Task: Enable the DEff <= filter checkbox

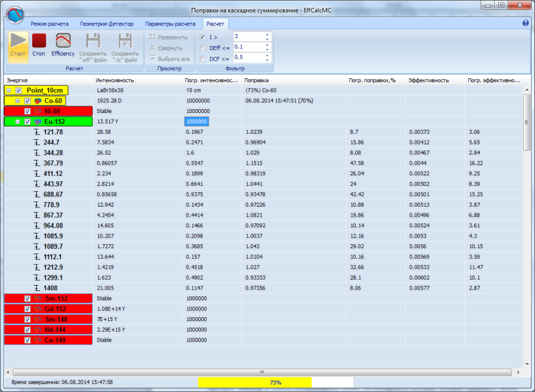Action: pyautogui.click(x=203, y=47)
